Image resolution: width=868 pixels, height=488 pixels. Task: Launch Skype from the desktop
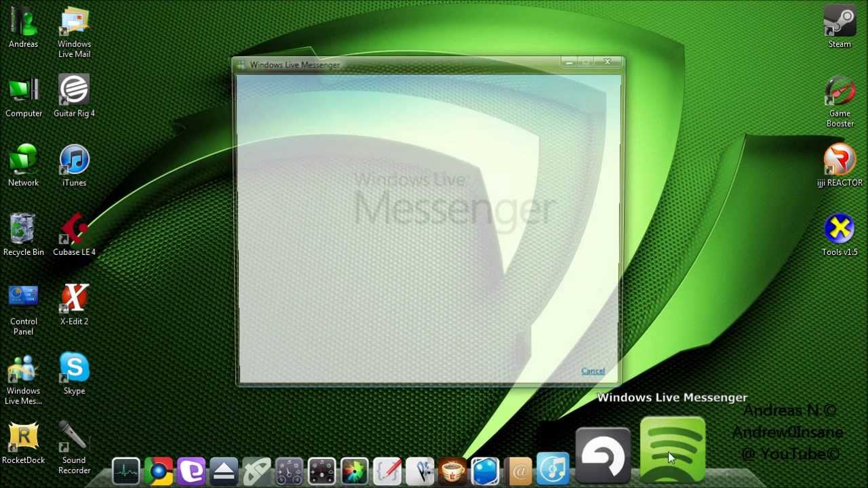coord(74,368)
